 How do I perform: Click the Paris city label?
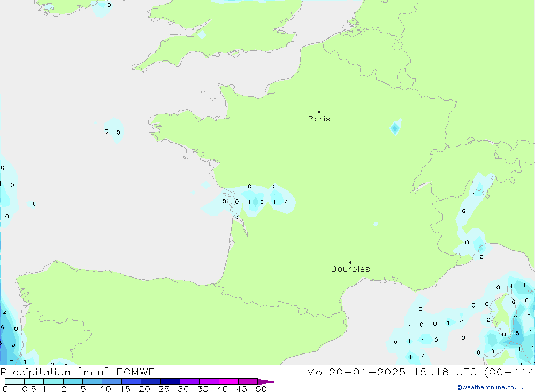[x=319, y=119]
